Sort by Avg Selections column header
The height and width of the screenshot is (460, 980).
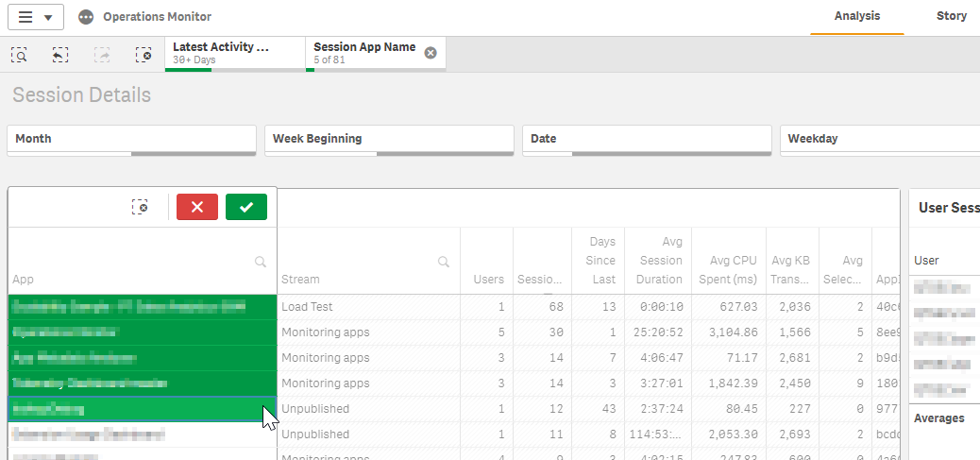843,270
